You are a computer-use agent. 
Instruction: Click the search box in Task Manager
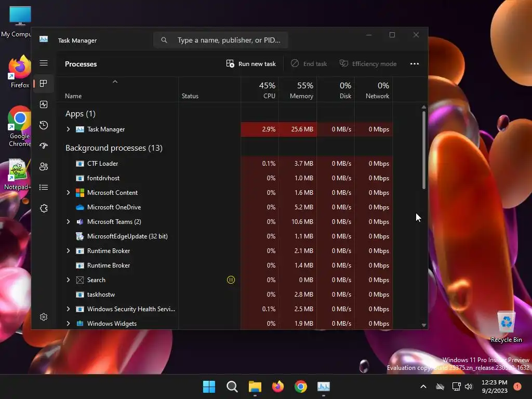220,40
